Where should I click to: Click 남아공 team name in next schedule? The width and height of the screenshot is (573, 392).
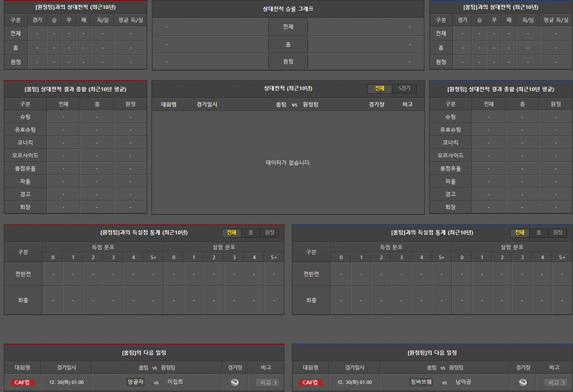[463, 382]
